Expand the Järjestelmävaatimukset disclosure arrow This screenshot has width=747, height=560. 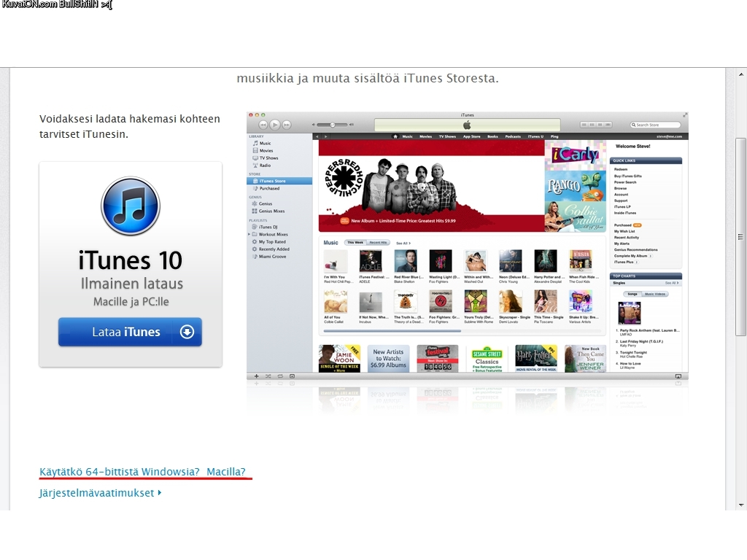[x=160, y=493]
